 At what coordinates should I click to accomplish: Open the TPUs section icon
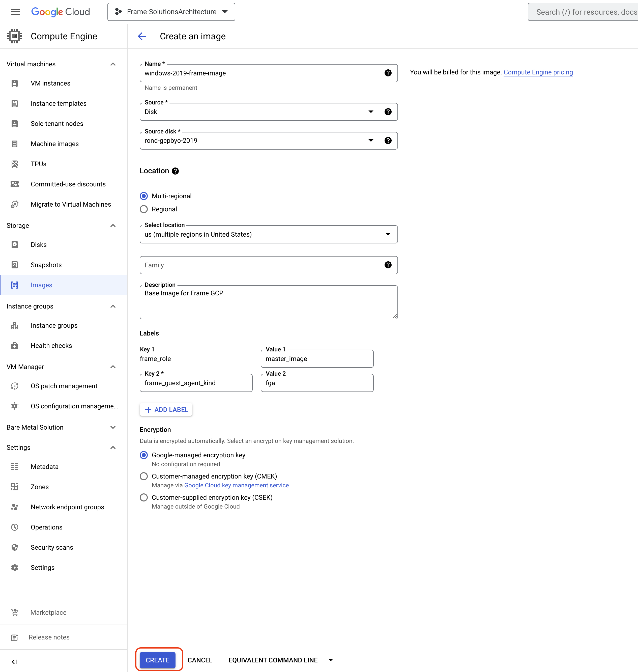coord(14,164)
